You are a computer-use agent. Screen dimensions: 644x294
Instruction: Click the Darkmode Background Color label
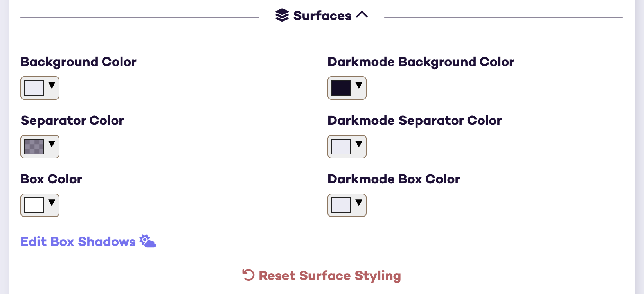(x=421, y=62)
